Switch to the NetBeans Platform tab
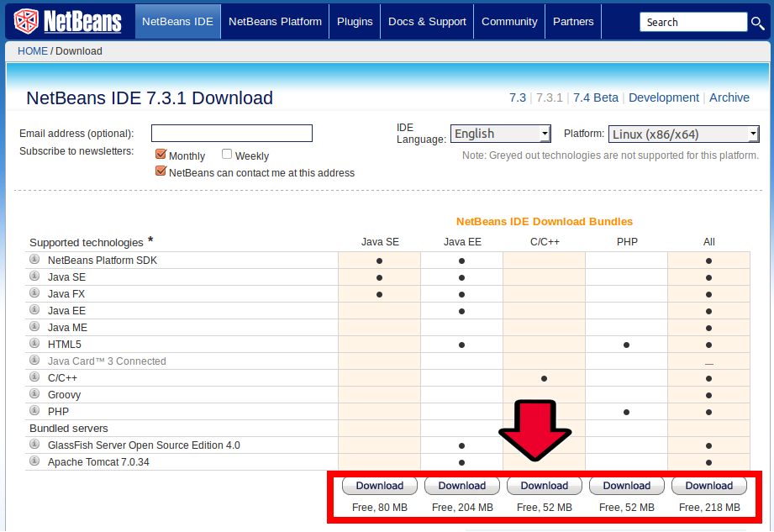This screenshot has width=774, height=532. (x=274, y=21)
